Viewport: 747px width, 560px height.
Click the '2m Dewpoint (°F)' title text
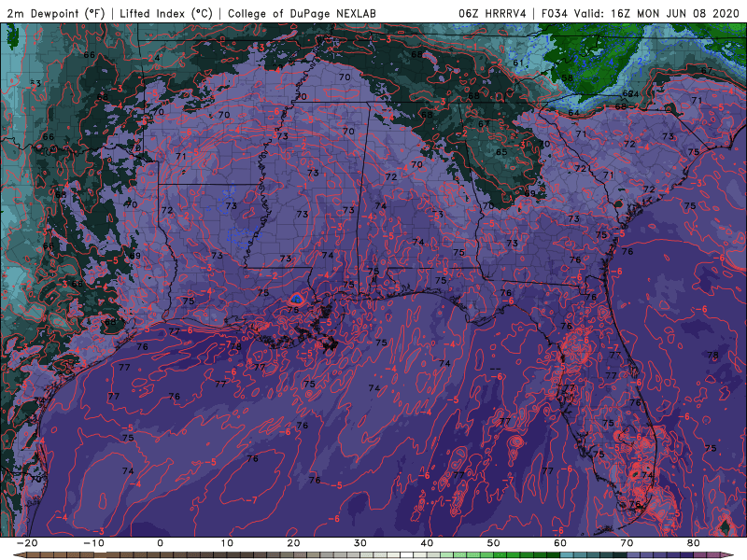click(55, 13)
